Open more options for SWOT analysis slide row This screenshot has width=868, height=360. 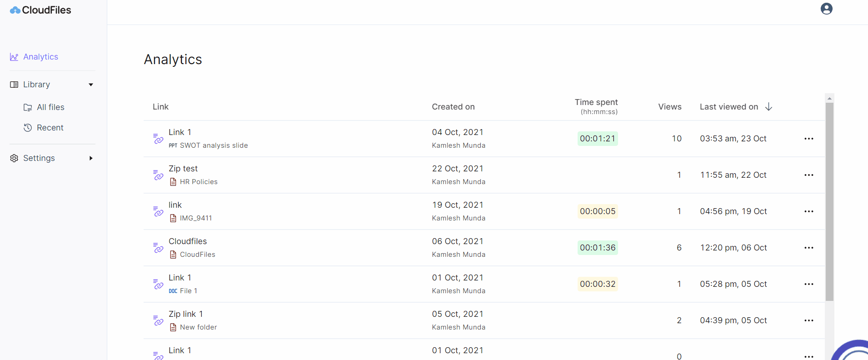(x=808, y=139)
